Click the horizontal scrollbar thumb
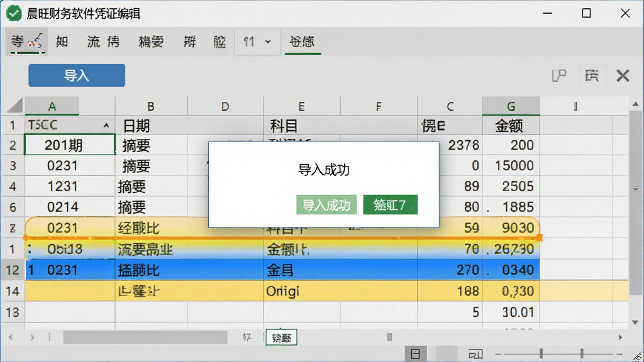The height and width of the screenshot is (362, 644). click(x=145, y=337)
